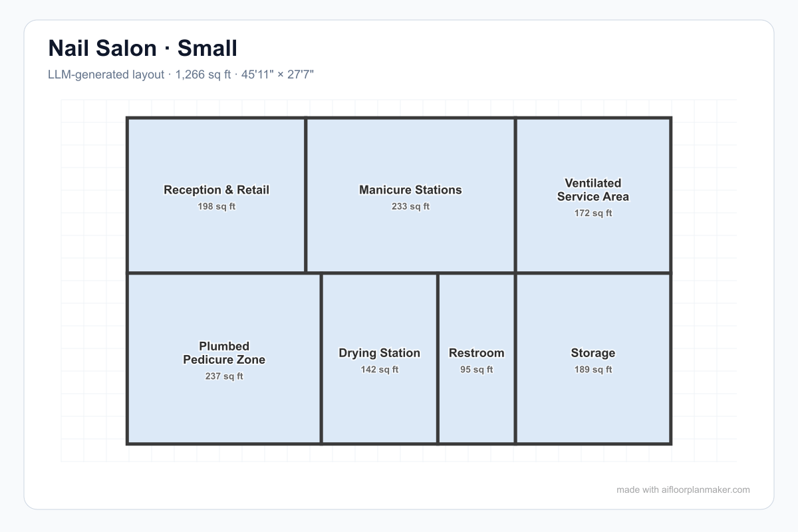Click the Nail Salon · Small title
This screenshot has width=798, height=532.
coord(142,49)
